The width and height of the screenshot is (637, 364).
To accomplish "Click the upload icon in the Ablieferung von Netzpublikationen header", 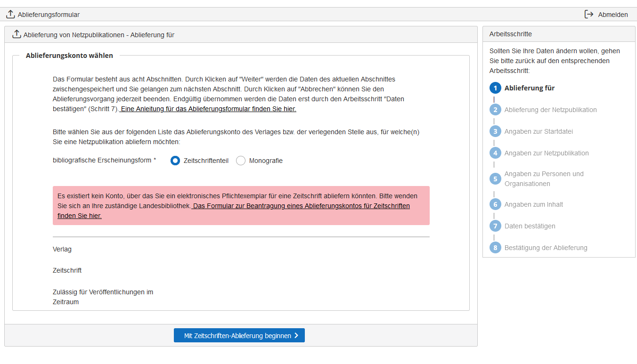I will point(16,34).
